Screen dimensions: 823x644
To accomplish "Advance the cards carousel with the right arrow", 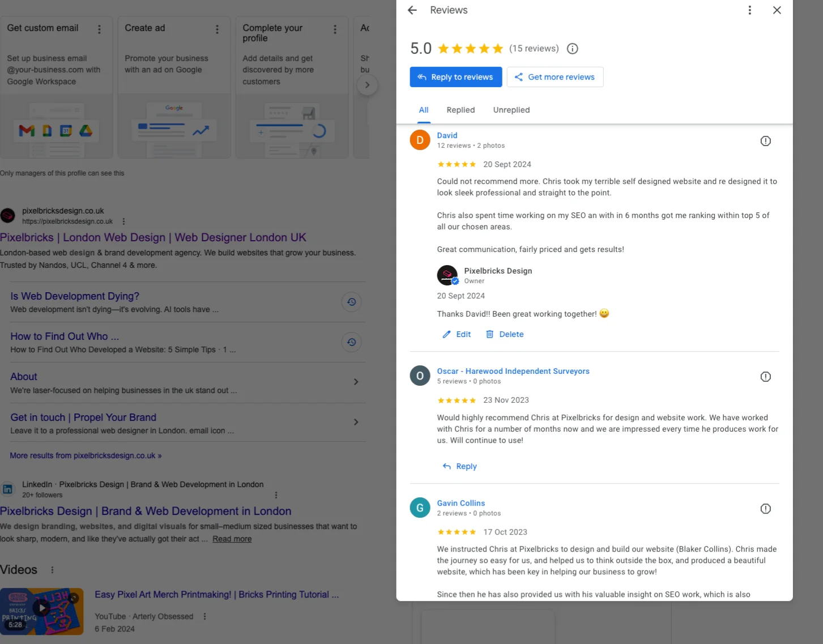I will 367,85.
